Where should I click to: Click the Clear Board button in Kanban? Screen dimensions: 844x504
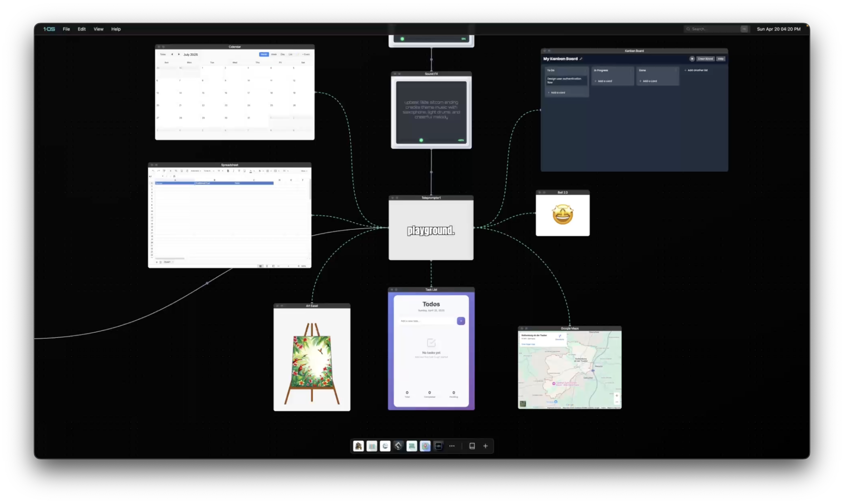tap(705, 59)
